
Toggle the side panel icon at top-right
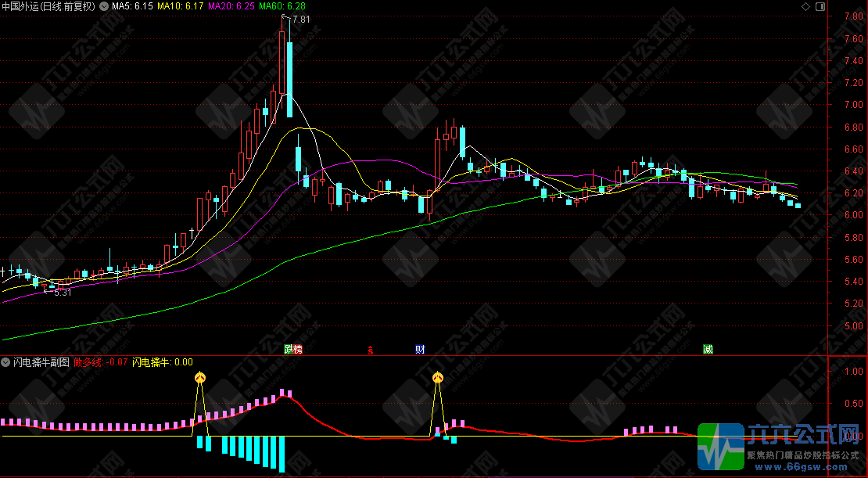pos(819,6)
